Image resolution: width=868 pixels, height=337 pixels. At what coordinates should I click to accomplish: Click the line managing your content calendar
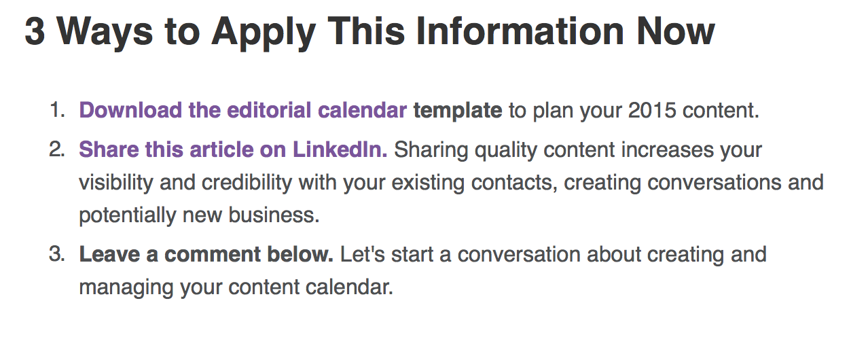coord(236,287)
